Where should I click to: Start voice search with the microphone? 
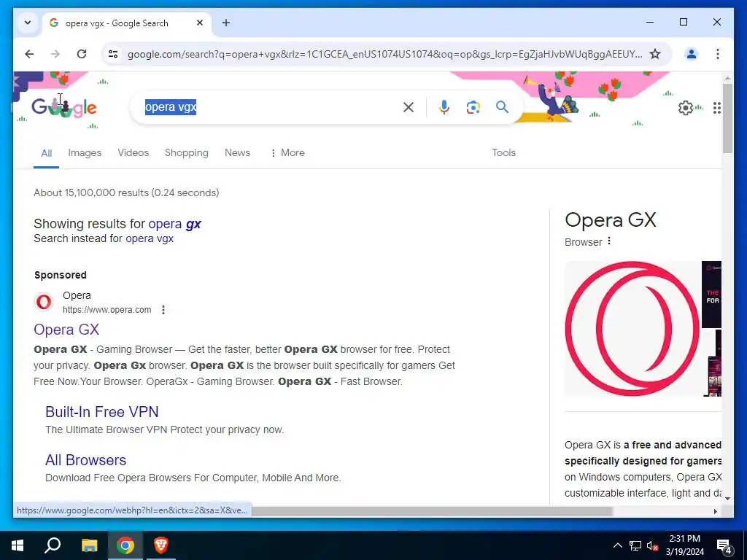click(444, 107)
